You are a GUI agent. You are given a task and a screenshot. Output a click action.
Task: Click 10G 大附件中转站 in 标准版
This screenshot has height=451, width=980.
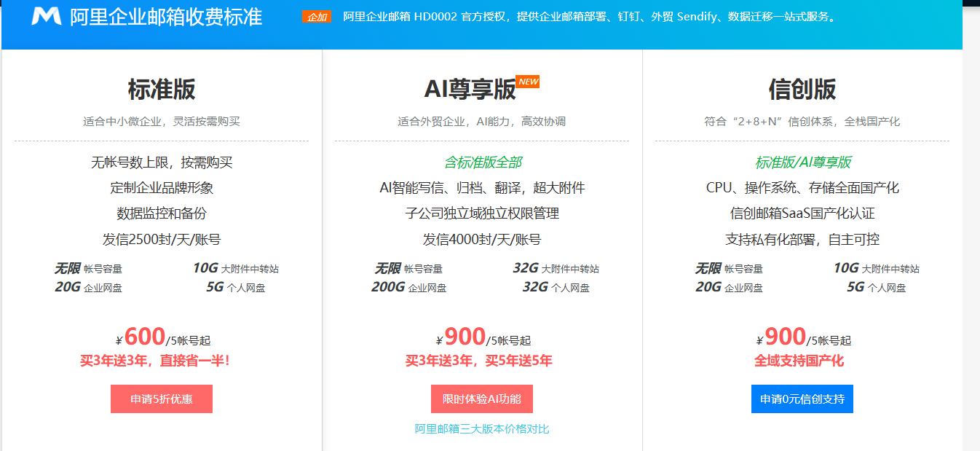point(235,268)
